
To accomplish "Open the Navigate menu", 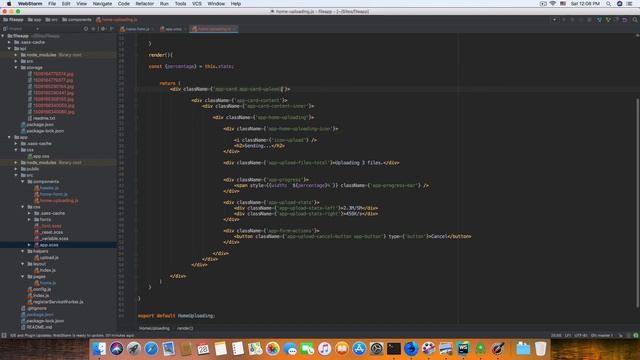I will click(102, 4).
